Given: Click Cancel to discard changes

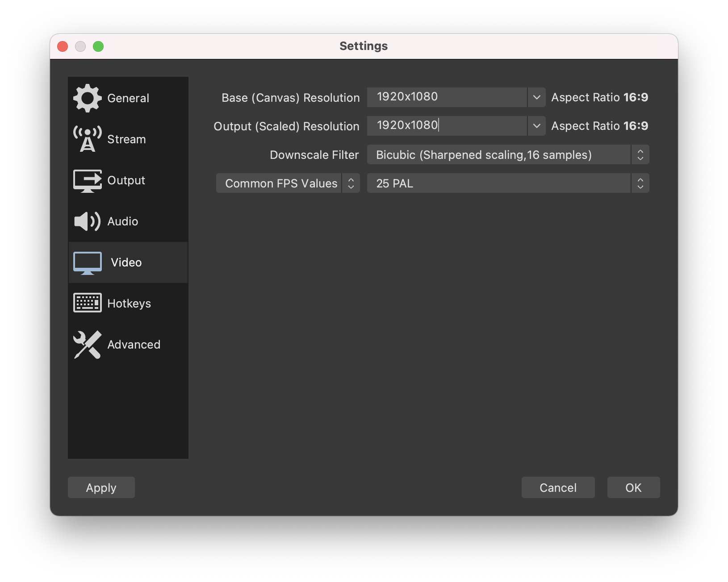Looking at the screenshot, I should [558, 487].
